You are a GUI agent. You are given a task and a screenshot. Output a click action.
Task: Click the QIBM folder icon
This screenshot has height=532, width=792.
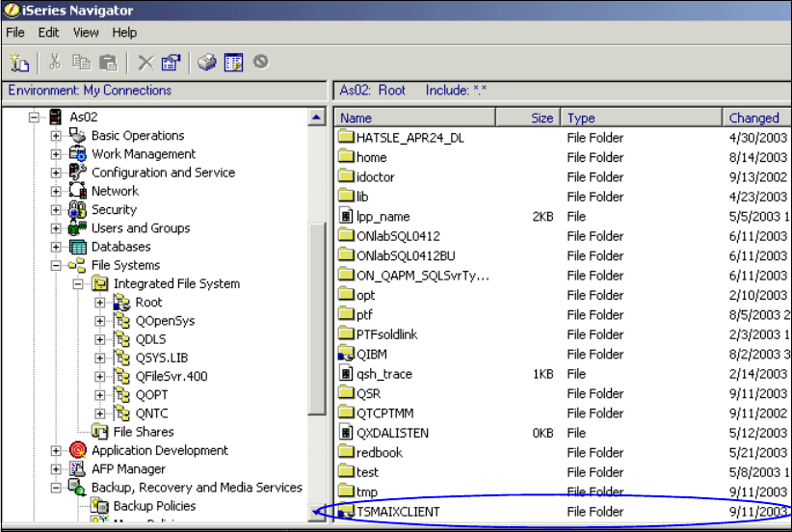(346, 354)
